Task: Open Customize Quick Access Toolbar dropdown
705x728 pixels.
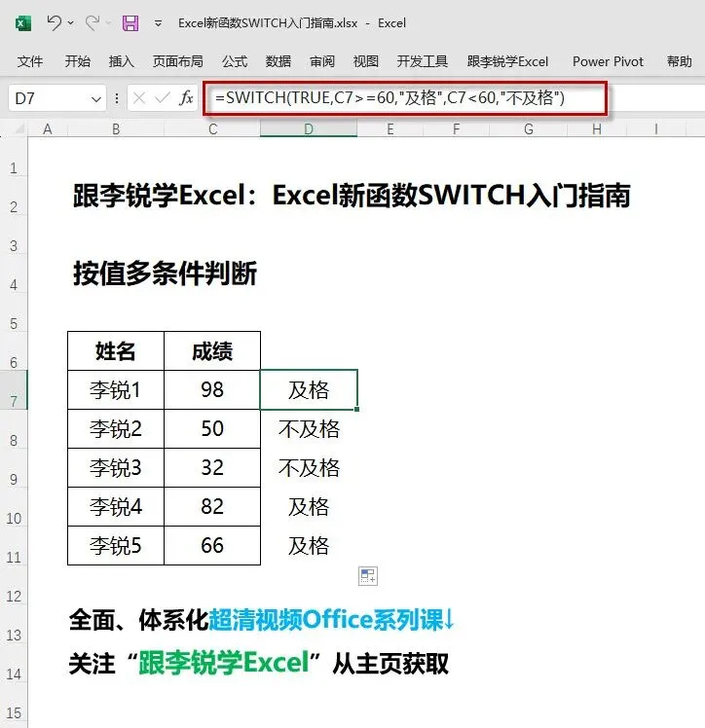Action: click(x=159, y=22)
